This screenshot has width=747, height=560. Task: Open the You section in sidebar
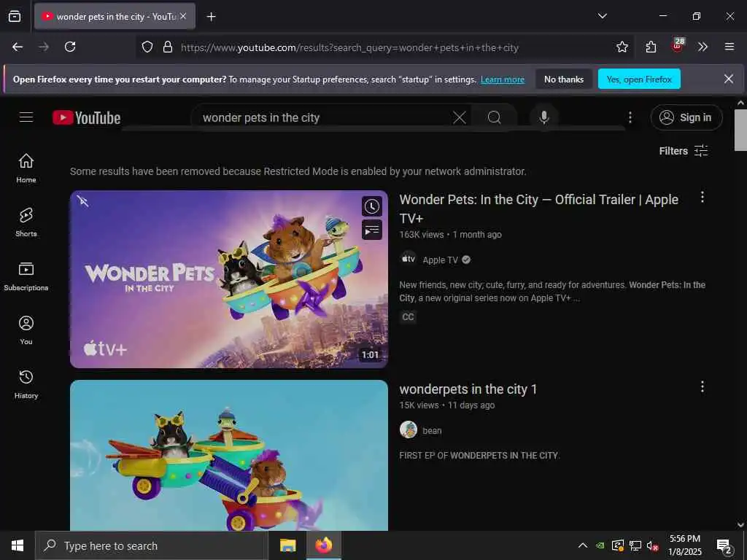click(26, 330)
